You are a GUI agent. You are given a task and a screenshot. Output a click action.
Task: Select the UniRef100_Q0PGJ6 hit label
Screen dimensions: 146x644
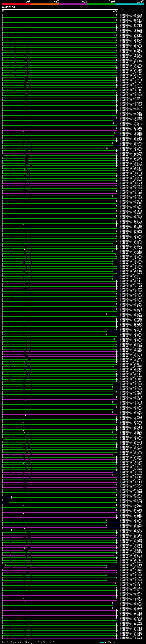tap(131, 161)
